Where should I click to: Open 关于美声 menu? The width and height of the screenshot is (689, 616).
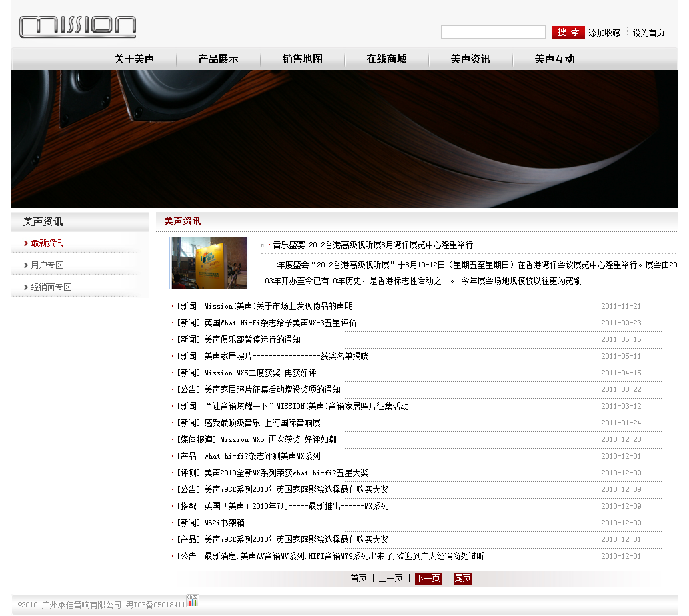(134, 59)
